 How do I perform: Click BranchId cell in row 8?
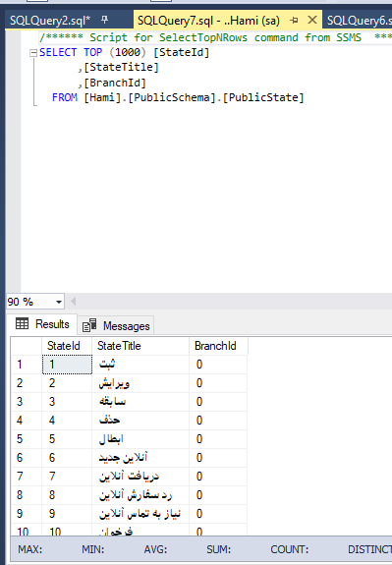pyautogui.click(x=218, y=495)
